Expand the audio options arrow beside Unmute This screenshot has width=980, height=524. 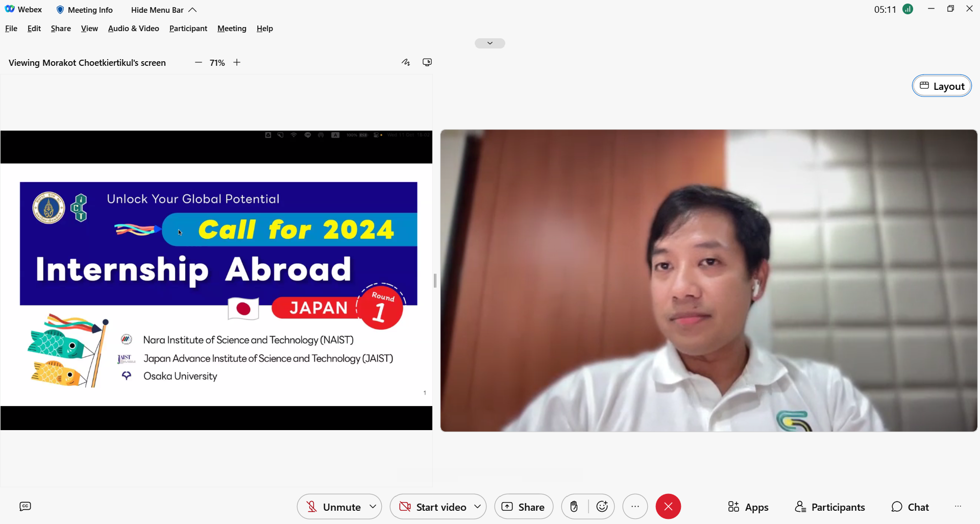click(x=373, y=507)
